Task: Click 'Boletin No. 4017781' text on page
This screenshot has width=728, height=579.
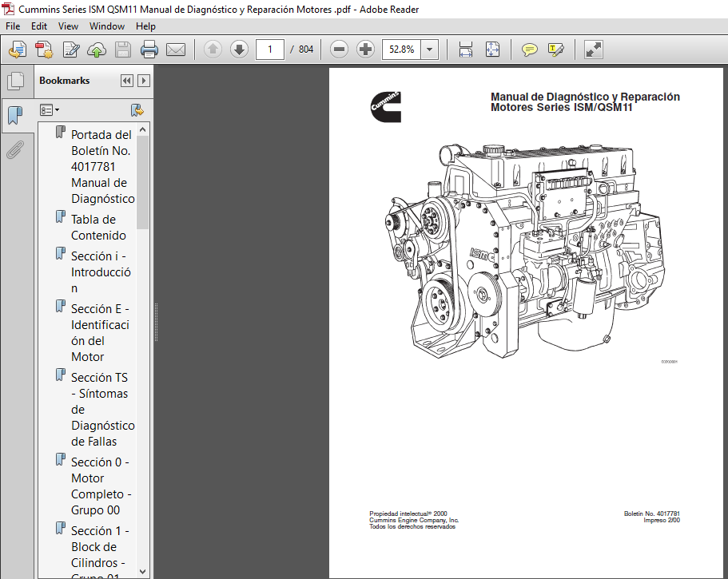Action: [651, 514]
